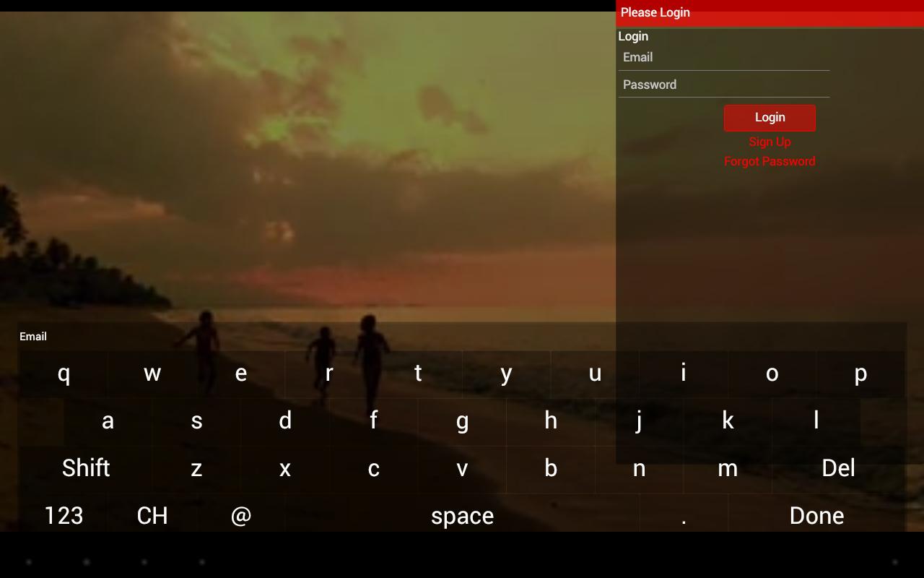Tap the Del key to delete
Screen dimensions: 924x578
click(x=838, y=468)
